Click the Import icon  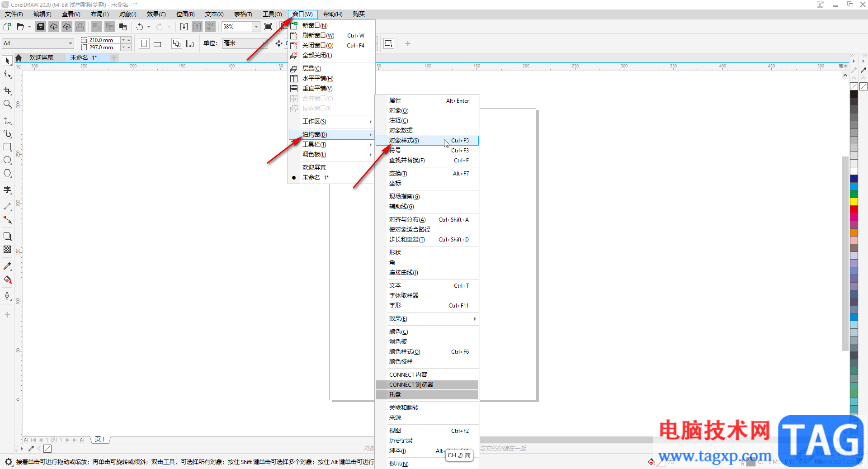coord(184,27)
